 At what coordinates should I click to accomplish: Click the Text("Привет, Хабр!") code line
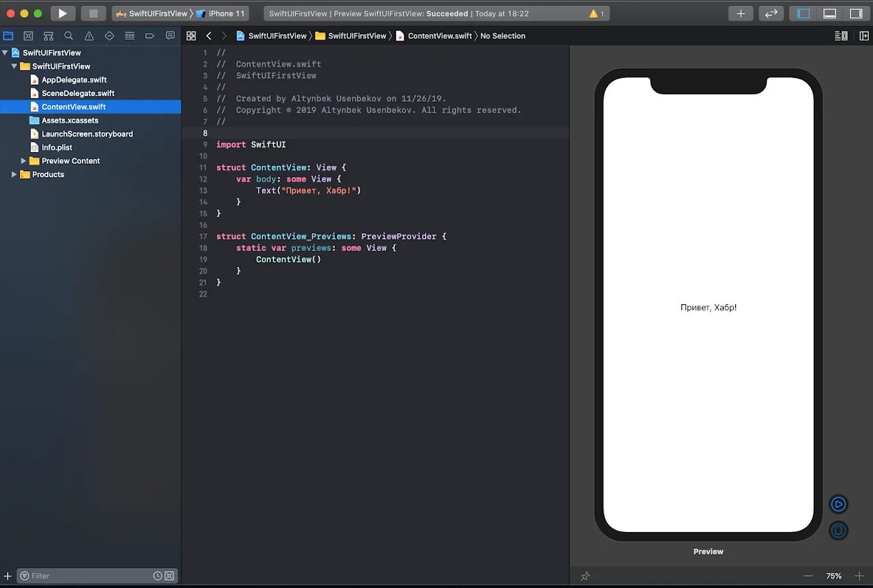pos(308,190)
